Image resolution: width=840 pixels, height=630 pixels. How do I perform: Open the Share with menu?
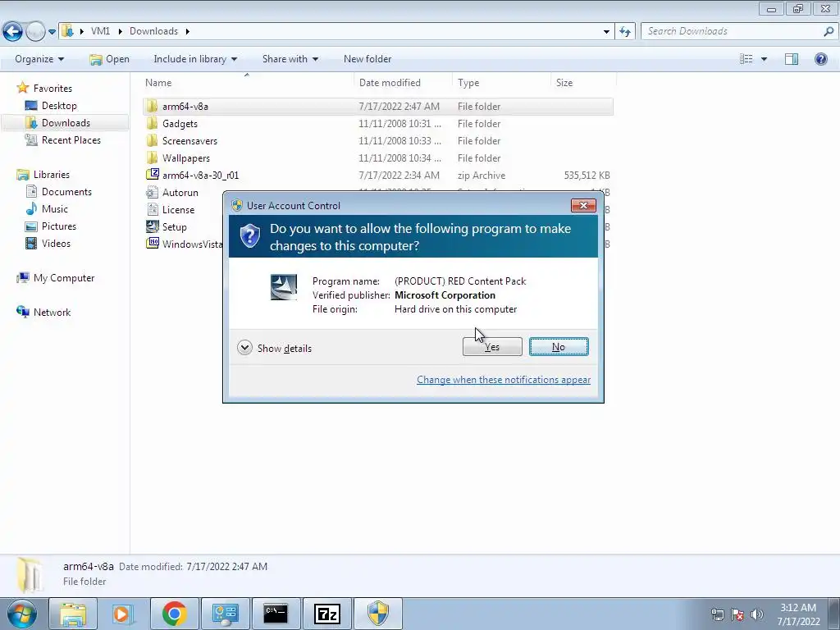(x=290, y=59)
